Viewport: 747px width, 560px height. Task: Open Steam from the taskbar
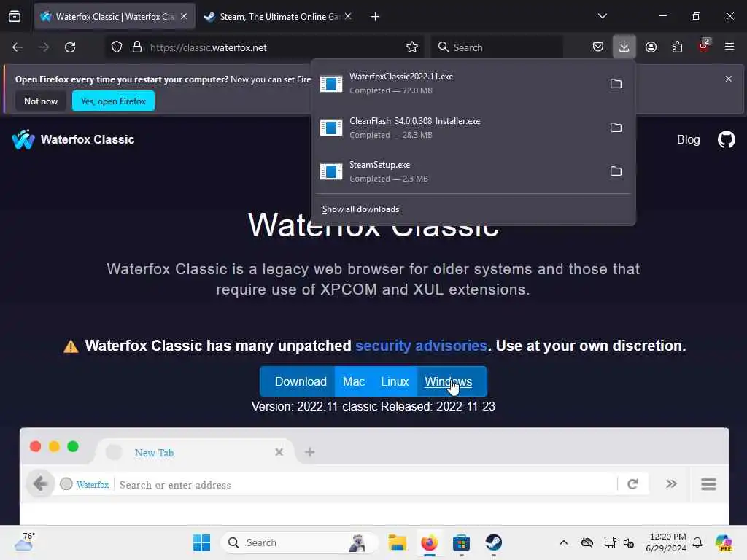(x=494, y=542)
